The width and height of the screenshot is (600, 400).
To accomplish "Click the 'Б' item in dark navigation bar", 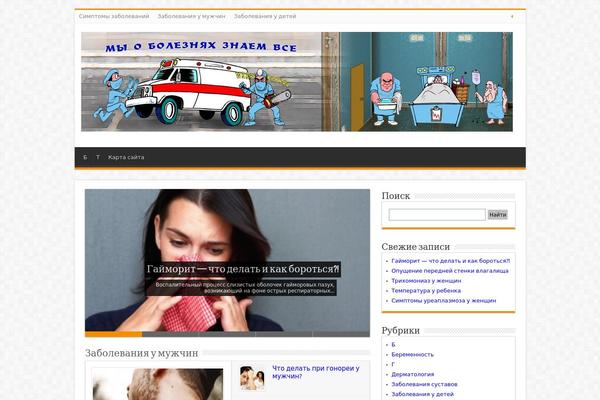I will coord(85,157).
